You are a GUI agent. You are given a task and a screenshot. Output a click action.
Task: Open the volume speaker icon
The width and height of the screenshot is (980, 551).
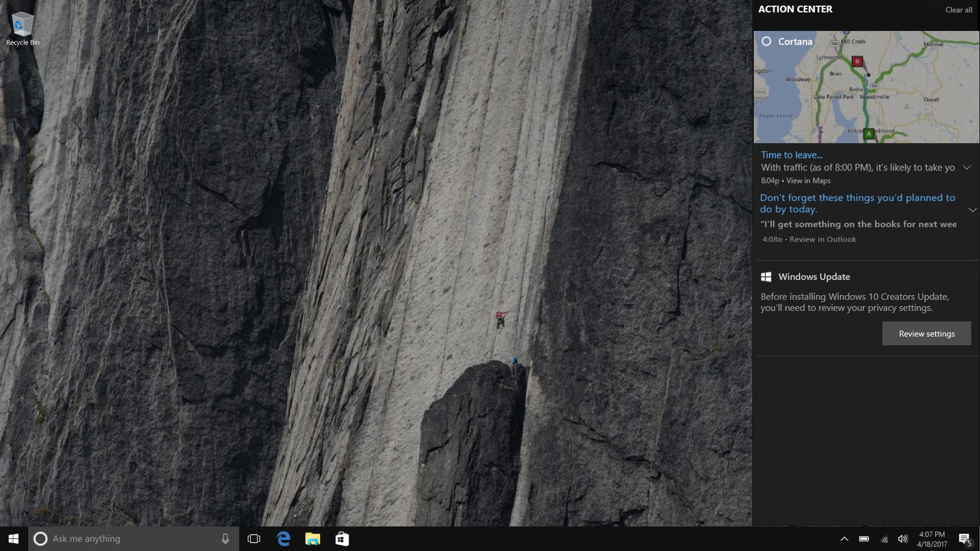pyautogui.click(x=903, y=539)
